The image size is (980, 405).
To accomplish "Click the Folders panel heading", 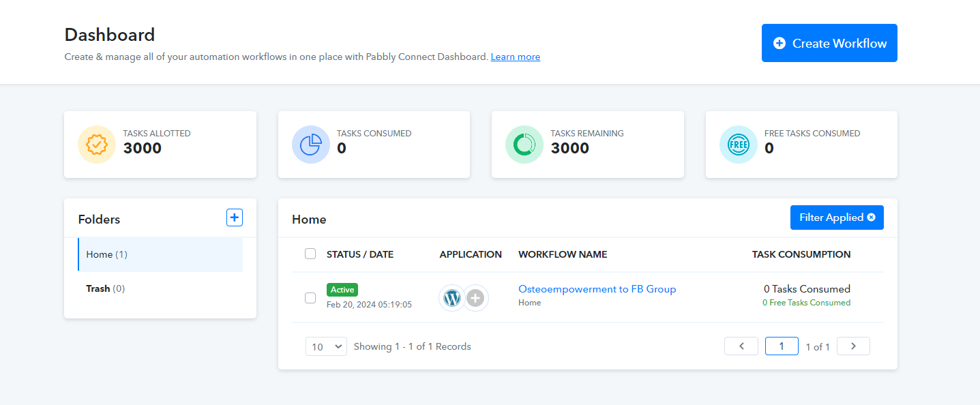I will [99, 220].
